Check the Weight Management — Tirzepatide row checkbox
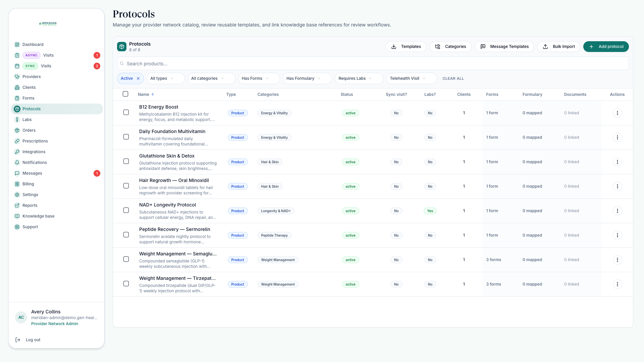644x362 pixels. [x=126, y=284]
